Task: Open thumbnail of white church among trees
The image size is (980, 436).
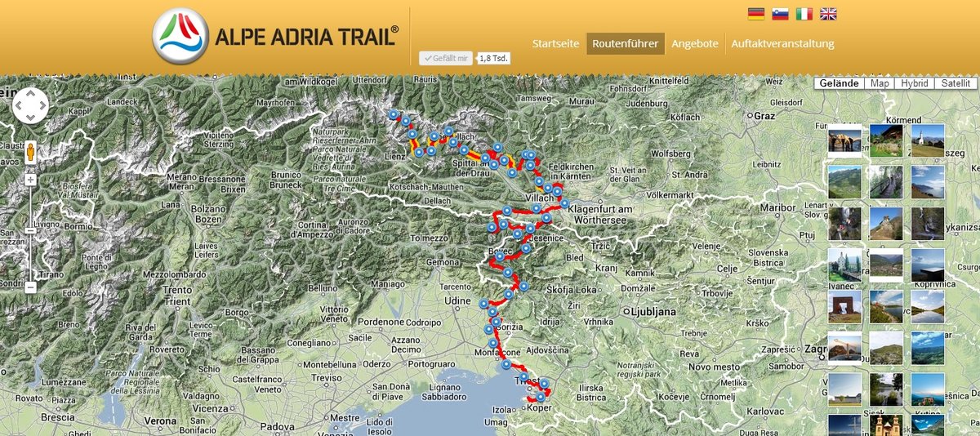Action: coord(844,265)
